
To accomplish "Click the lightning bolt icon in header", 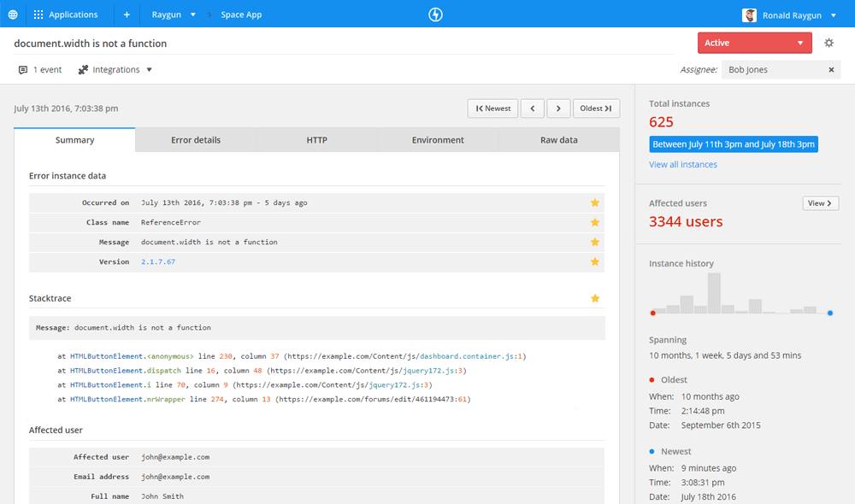I will (435, 15).
